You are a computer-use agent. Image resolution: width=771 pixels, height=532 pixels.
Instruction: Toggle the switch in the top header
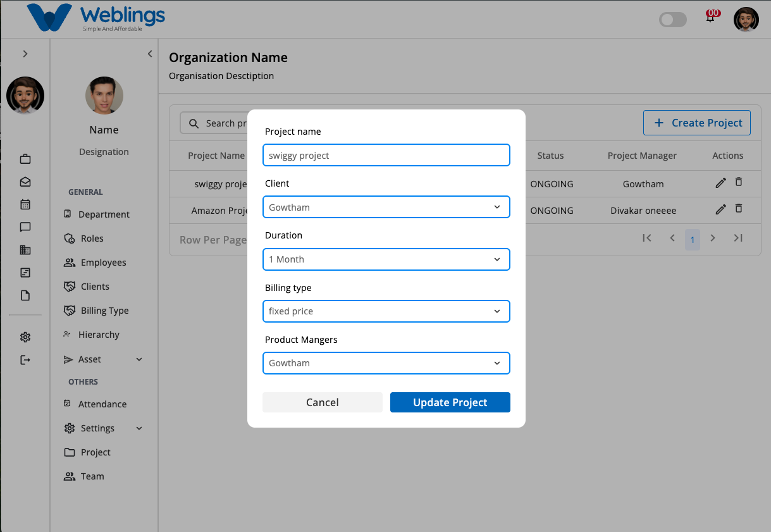[x=673, y=20]
